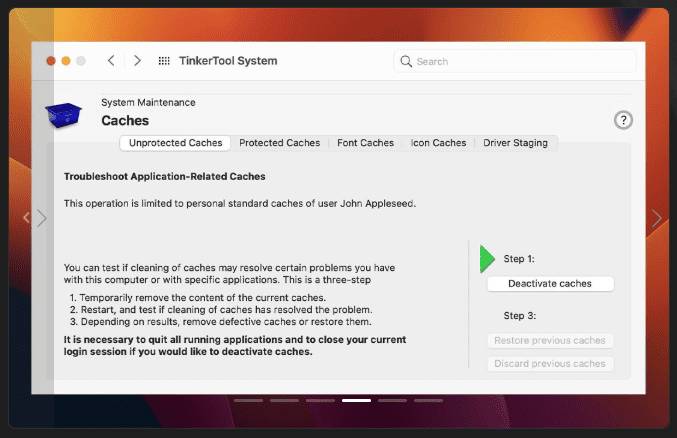Open the Driver Staging tab
Viewport: 677px width, 438px height.
515,143
